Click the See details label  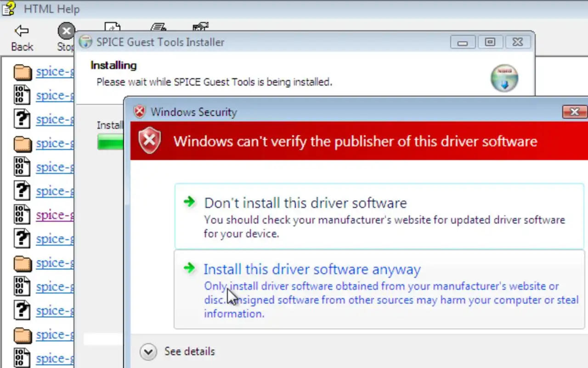pos(190,351)
